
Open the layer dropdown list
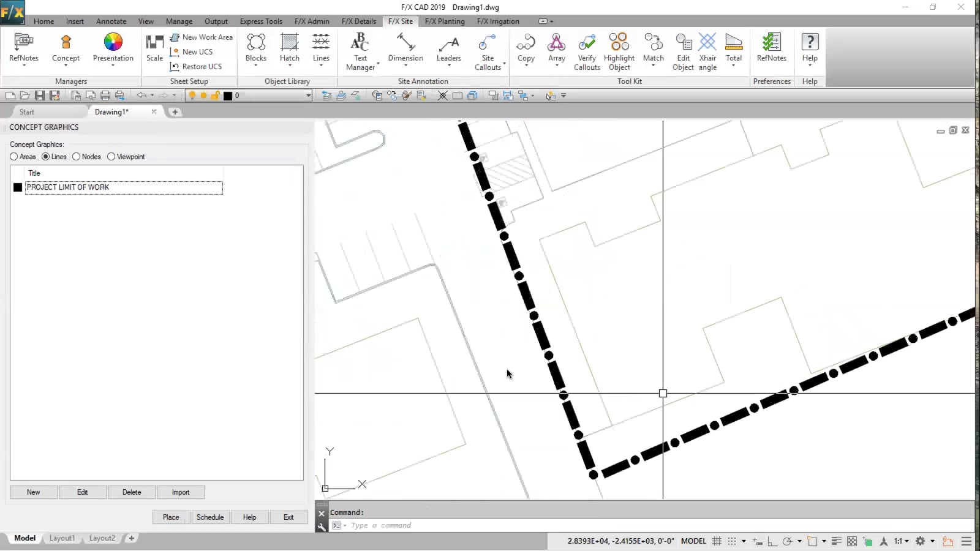tap(308, 96)
